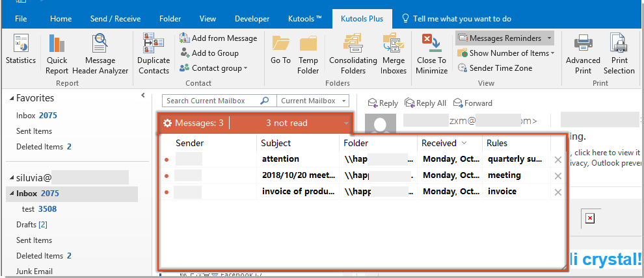Open the Statistics tool
This screenshot has height=278, width=644.
[x=21, y=51]
